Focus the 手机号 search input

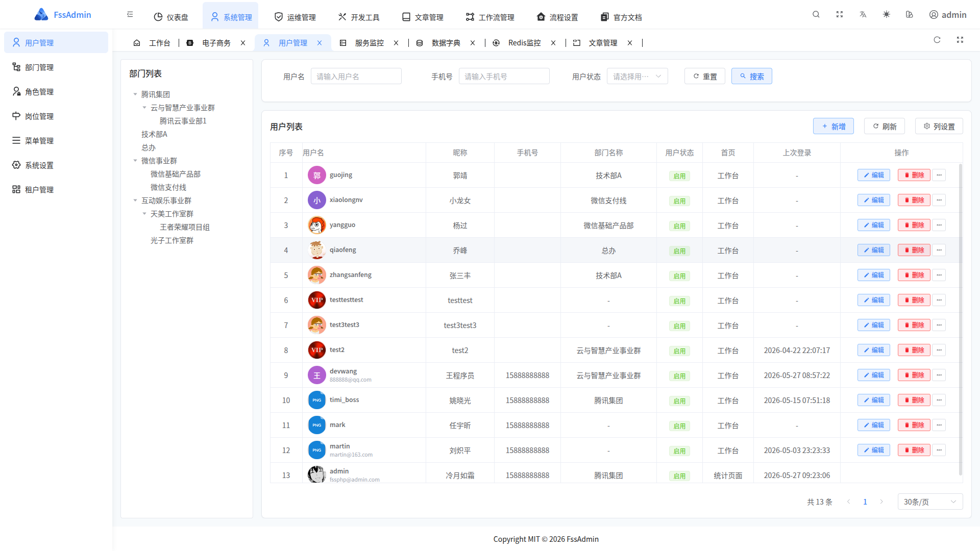(x=504, y=77)
